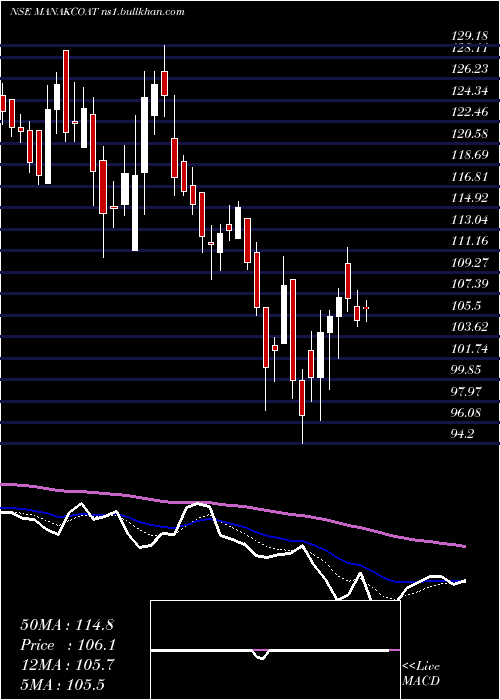The height and width of the screenshot is (700, 500).
Task: Select the 124.34 price axis label
Action: [470, 91]
